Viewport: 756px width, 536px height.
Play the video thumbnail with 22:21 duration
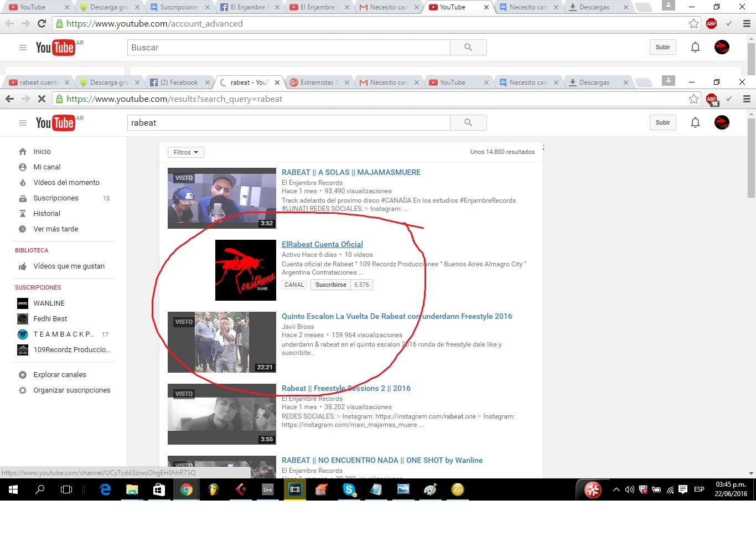coord(222,342)
